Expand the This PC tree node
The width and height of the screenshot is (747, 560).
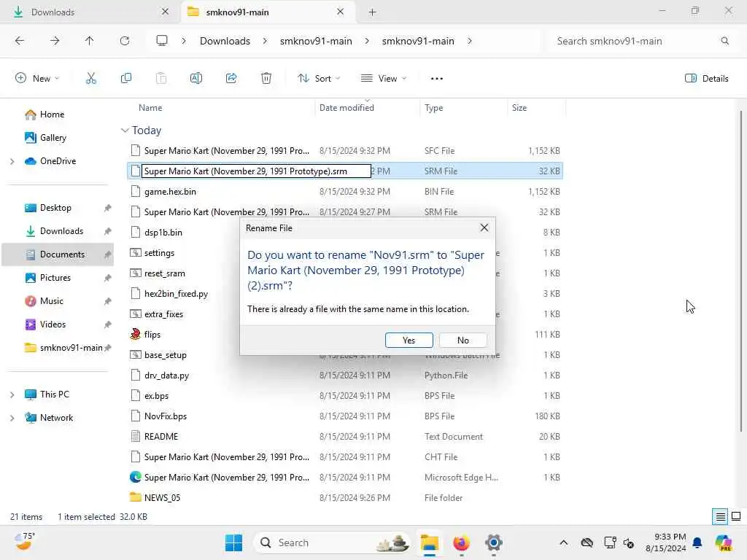click(x=12, y=394)
